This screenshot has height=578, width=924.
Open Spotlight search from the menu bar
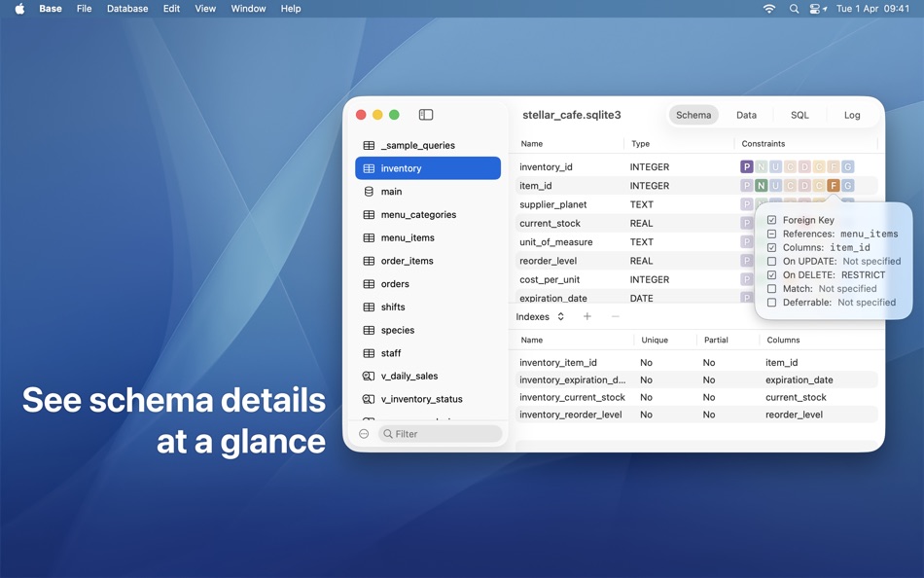793,8
